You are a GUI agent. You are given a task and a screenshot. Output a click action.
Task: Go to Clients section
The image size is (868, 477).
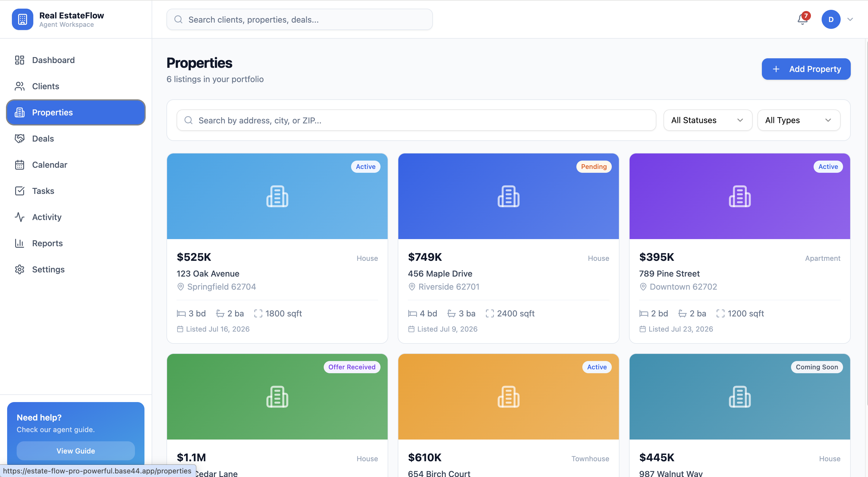(x=76, y=86)
